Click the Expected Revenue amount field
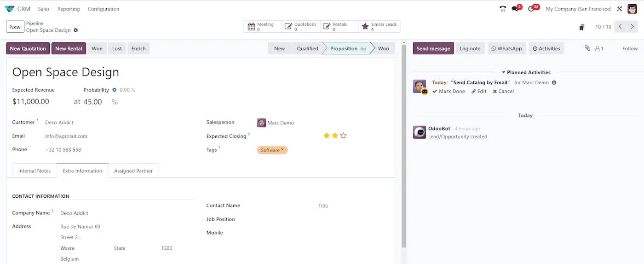Image resolution: width=644 pixels, height=264 pixels. point(31,102)
